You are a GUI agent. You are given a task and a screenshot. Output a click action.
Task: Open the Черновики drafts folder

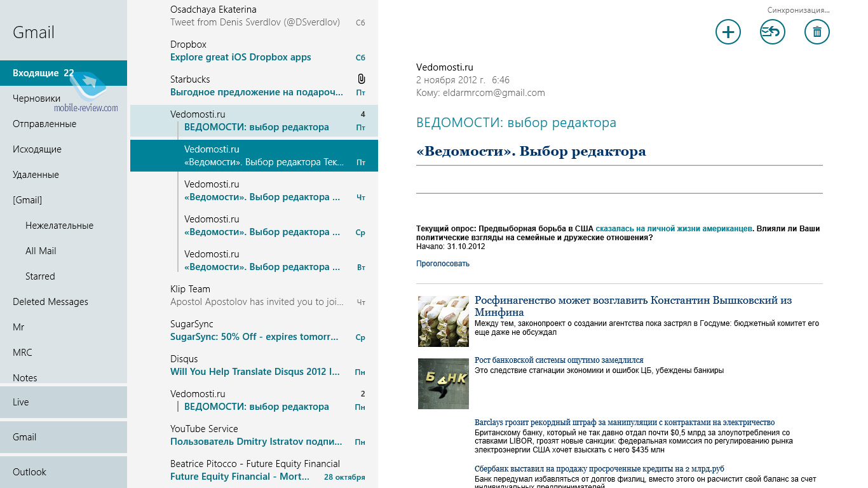click(x=64, y=98)
